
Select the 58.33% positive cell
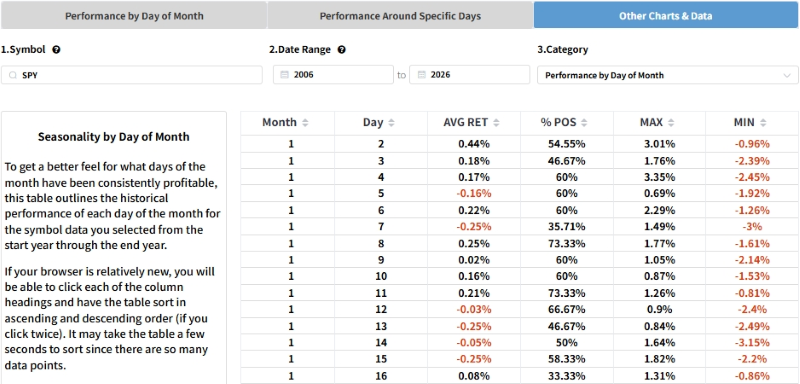567,359
